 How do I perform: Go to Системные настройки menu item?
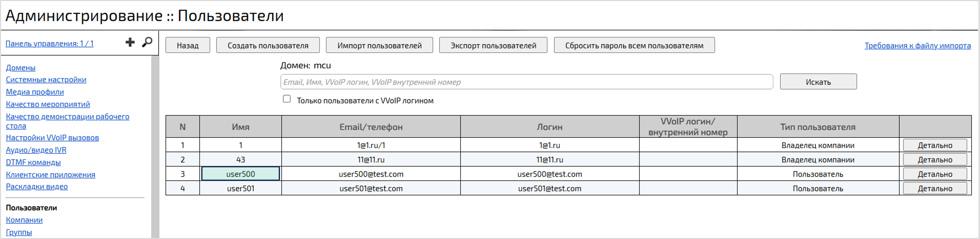click(x=46, y=80)
